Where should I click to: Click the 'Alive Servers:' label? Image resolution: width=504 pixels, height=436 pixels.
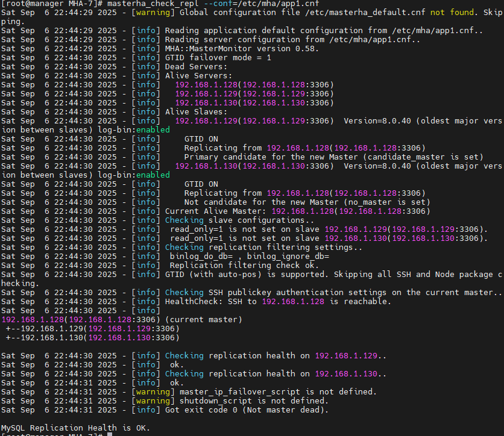tap(198, 75)
